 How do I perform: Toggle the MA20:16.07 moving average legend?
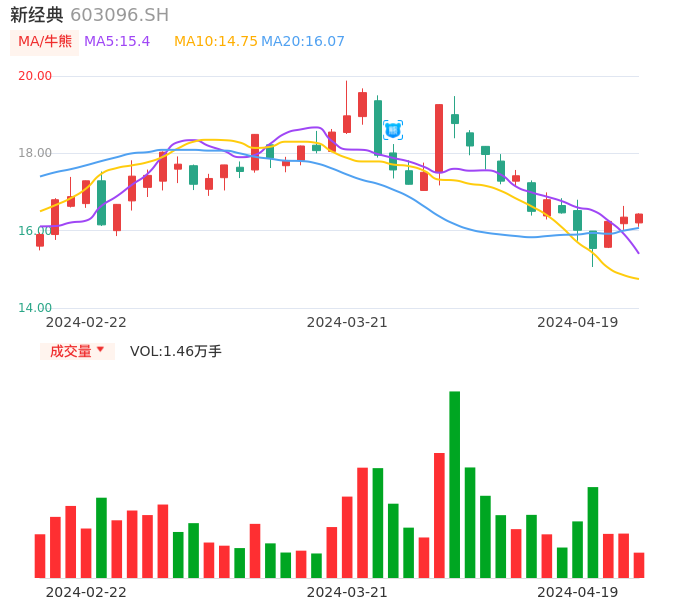click(x=303, y=42)
